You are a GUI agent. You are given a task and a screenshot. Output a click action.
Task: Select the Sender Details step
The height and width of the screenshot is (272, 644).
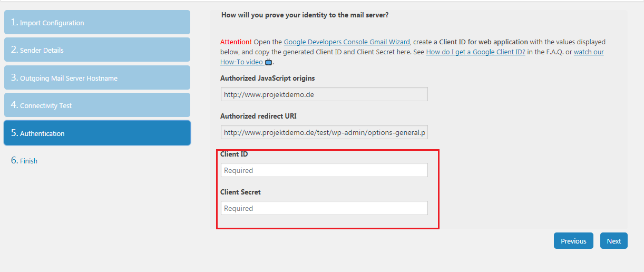click(97, 50)
